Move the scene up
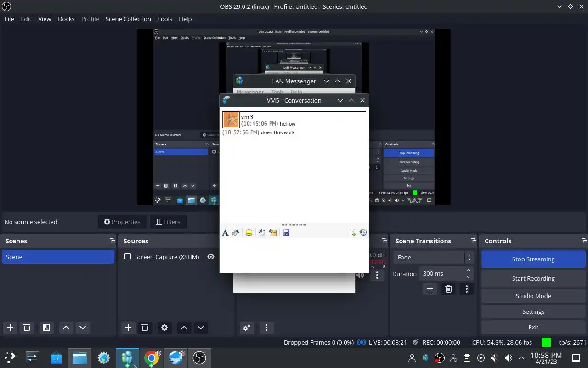 click(x=66, y=328)
